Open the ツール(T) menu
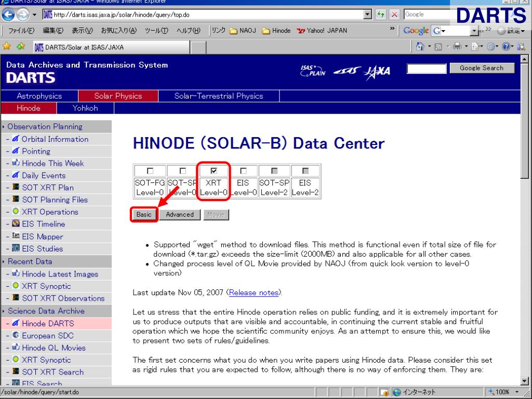Image resolution: width=532 pixels, height=399 pixels. click(156, 31)
